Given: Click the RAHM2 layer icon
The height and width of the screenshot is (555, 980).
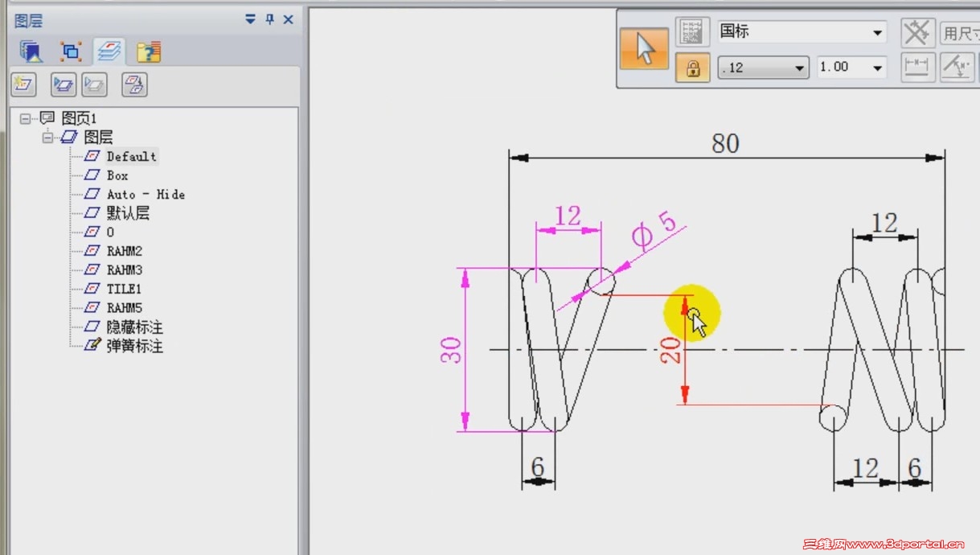Looking at the screenshot, I should pos(93,251).
